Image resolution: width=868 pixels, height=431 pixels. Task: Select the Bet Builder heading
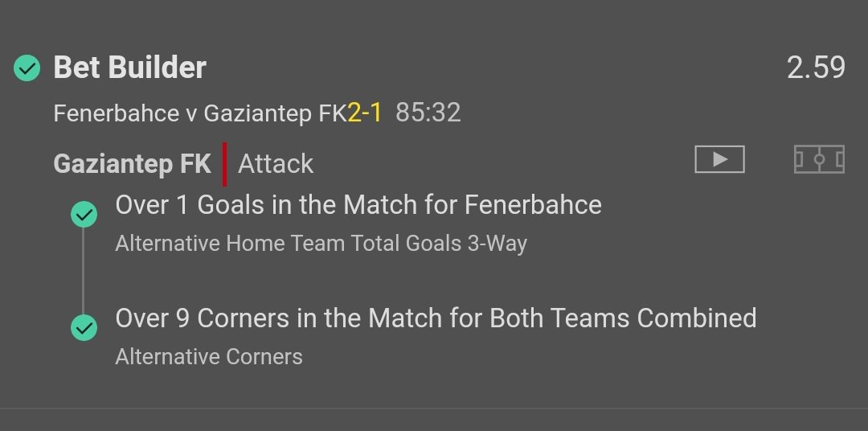pyautogui.click(x=130, y=68)
